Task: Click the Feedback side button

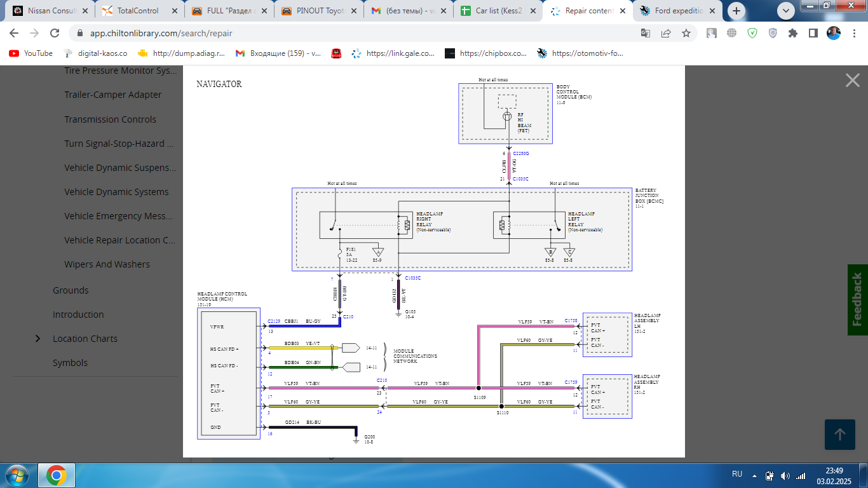Action: tap(857, 299)
